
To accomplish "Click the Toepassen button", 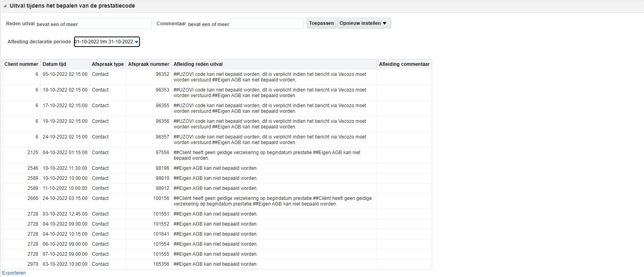I will (x=321, y=23).
